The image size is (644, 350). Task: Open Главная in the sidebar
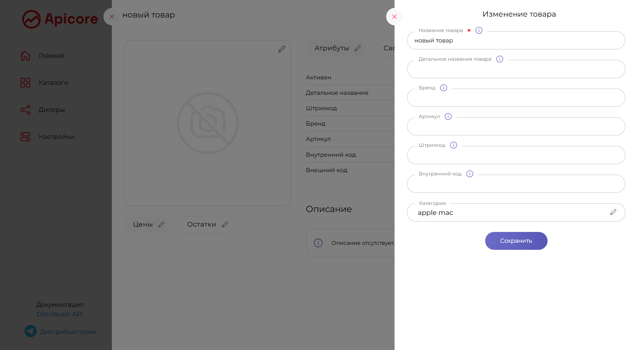51,56
